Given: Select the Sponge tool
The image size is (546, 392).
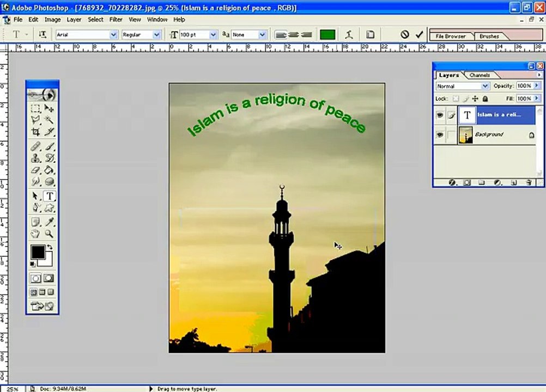Looking at the screenshot, I should pos(49,181).
